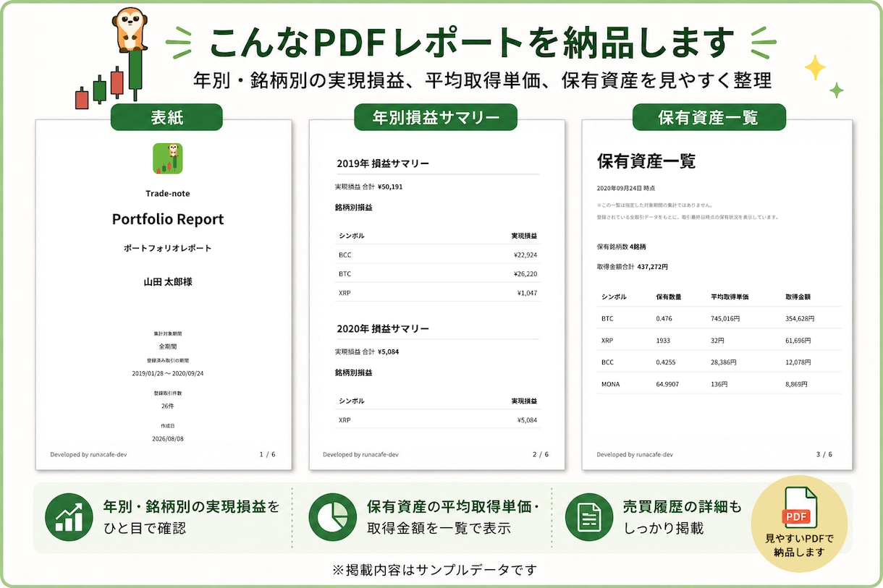
Task: Click the name 山田 太郎様
Action: coord(168,282)
